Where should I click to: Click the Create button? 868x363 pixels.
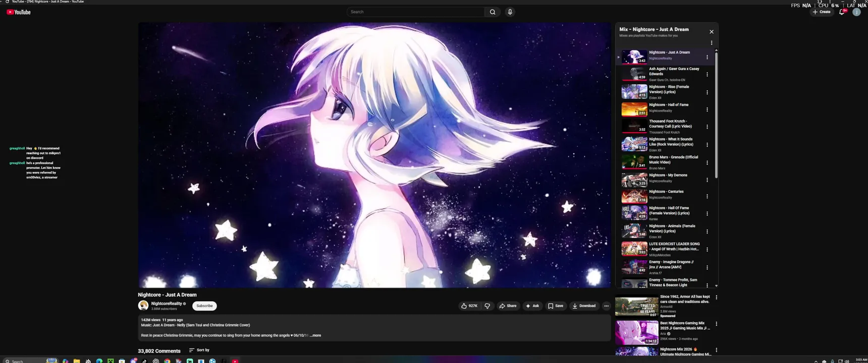click(x=822, y=12)
